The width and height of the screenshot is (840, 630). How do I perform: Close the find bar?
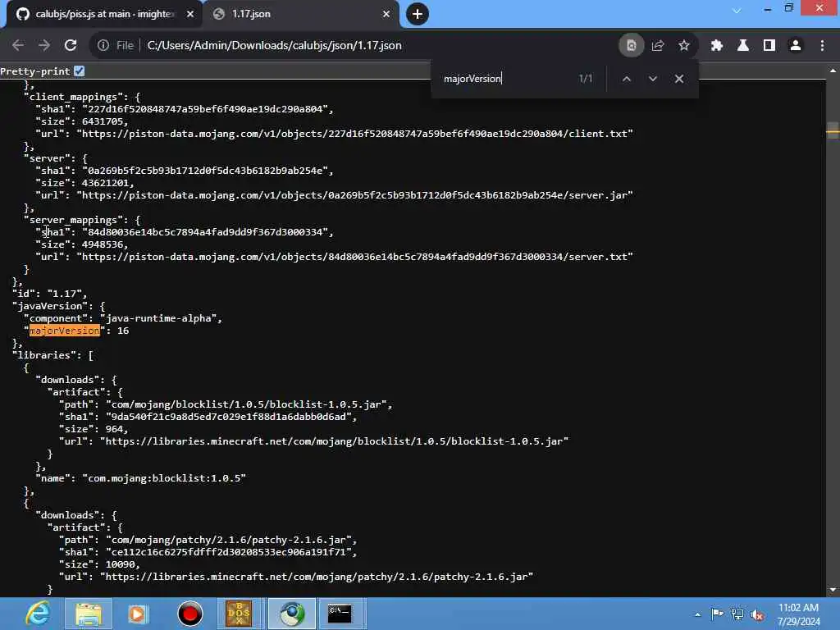[678, 79]
